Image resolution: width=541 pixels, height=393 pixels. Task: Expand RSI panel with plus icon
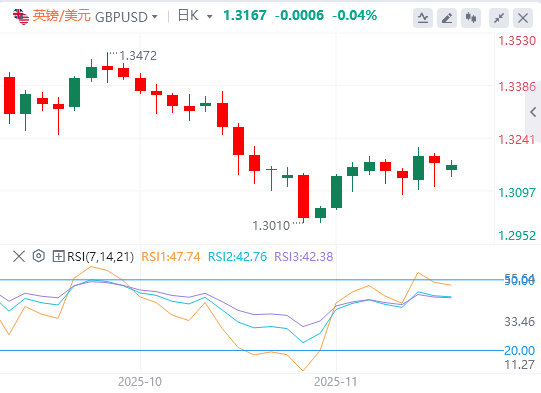tap(58, 256)
